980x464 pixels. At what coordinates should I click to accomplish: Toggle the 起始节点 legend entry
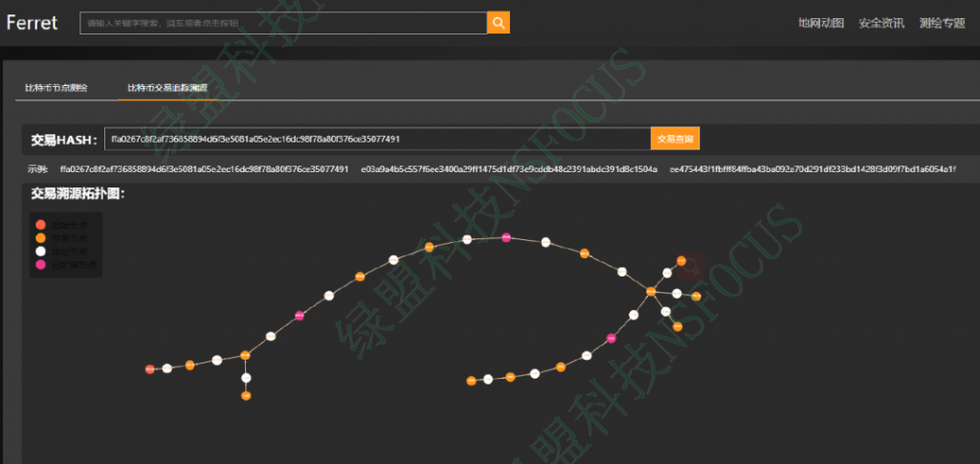[x=62, y=225]
